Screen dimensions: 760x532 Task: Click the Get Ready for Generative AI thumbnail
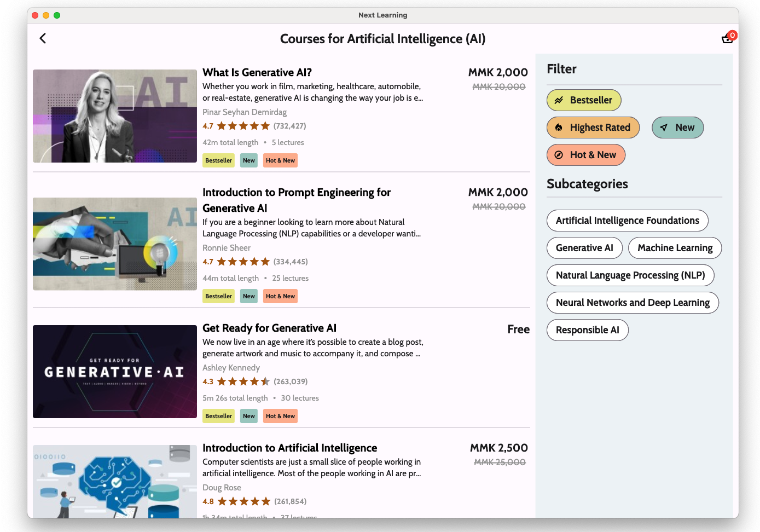point(115,372)
